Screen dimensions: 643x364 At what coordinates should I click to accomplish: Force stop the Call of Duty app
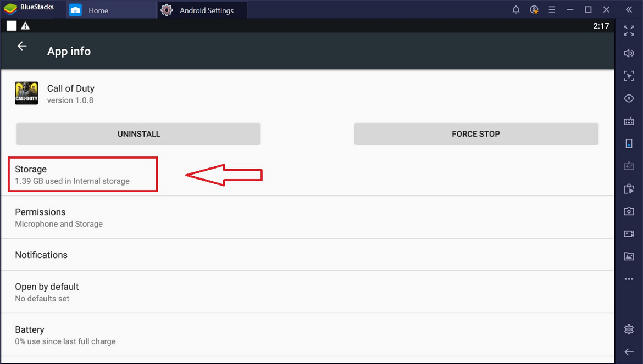click(x=476, y=134)
